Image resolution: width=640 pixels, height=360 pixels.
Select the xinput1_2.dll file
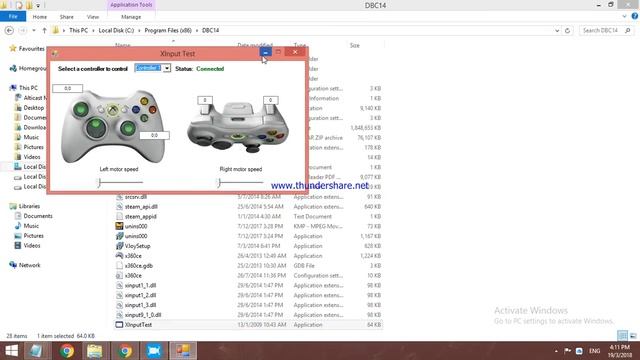[x=140, y=295]
